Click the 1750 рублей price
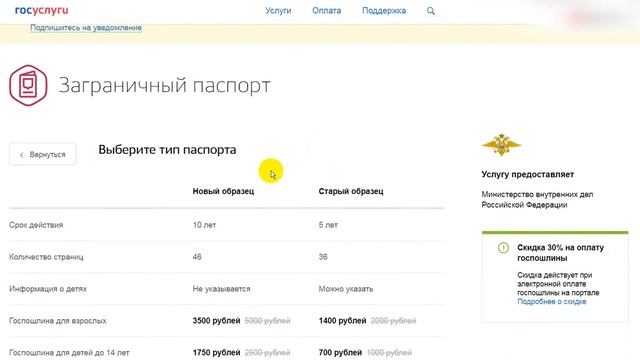 (x=216, y=353)
